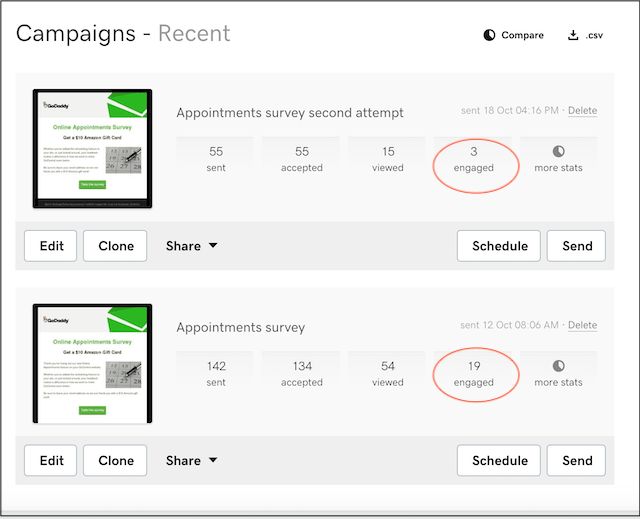Send the first Appointments survey campaign
This screenshot has height=519, width=640.
[577, 461]
